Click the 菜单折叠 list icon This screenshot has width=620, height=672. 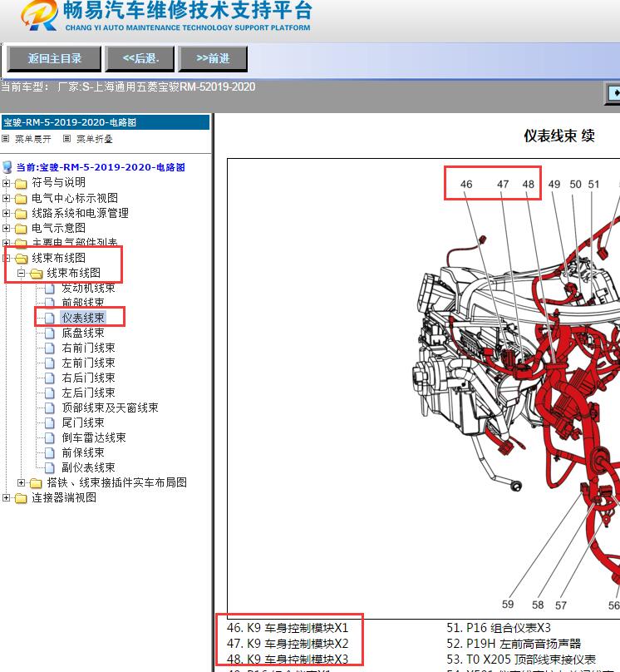pos(66,138)
